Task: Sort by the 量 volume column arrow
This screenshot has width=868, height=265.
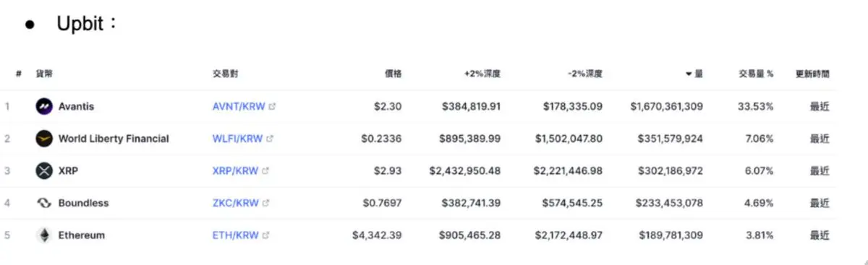Action: click(689, 74)
